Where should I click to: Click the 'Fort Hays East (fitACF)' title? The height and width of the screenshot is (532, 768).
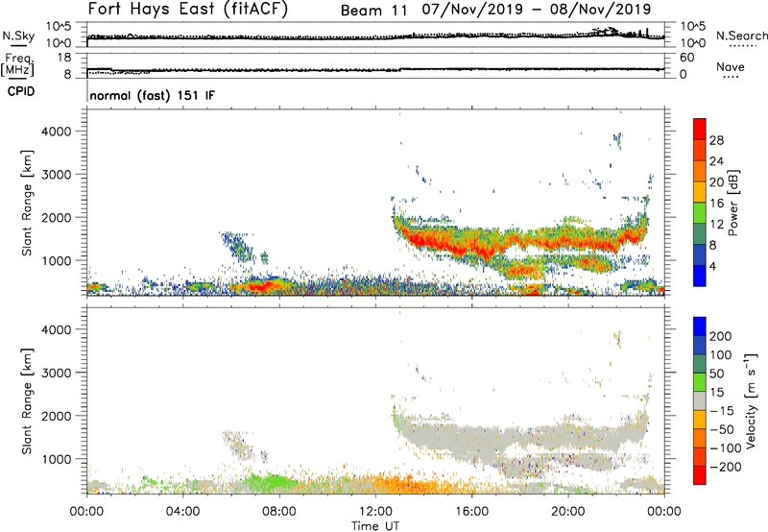pyautogui.click(x=187, y=10)
